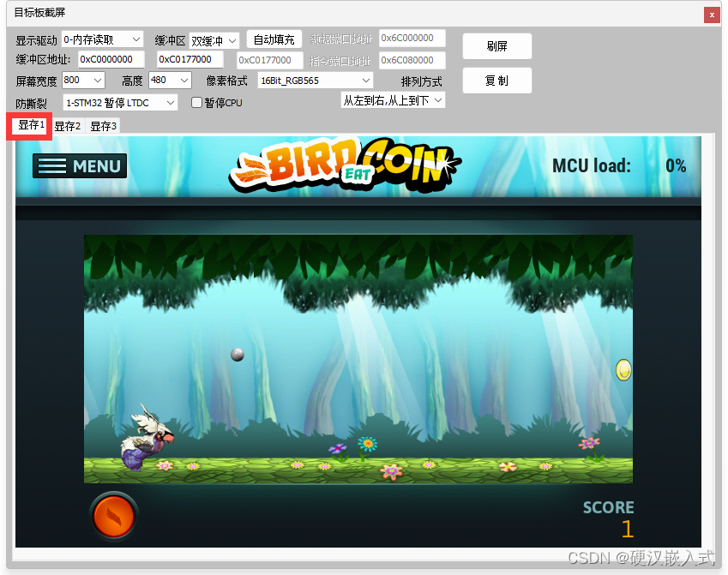The height and width of the screenshot is (575, 728).
Task: Click the orange feather fly button
Action: (x=114, y=516)
